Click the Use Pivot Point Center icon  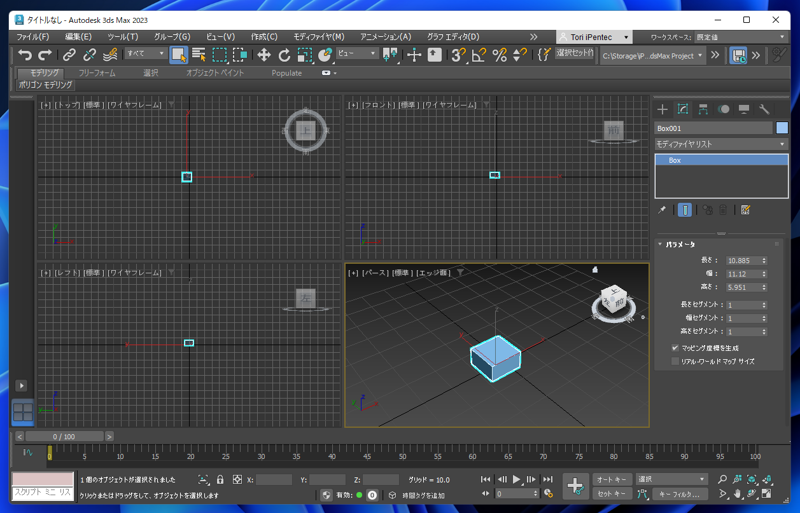click(x=390, y=55)
